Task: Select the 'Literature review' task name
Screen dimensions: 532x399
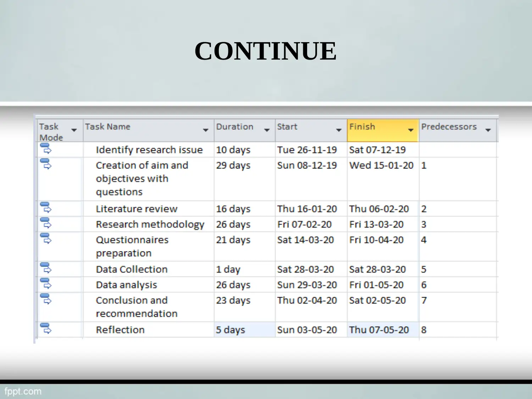Action: coord(137,209)
